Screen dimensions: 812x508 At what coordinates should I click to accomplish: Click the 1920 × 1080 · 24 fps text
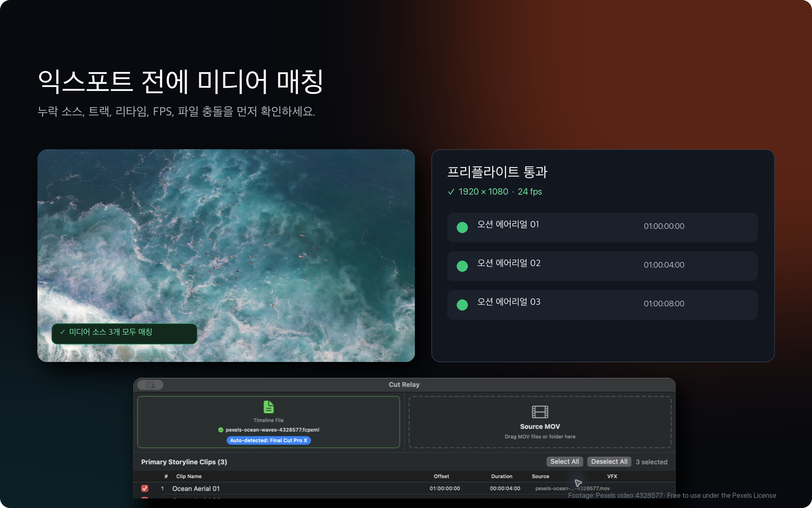pyautogui.click(x=500, y=191)
